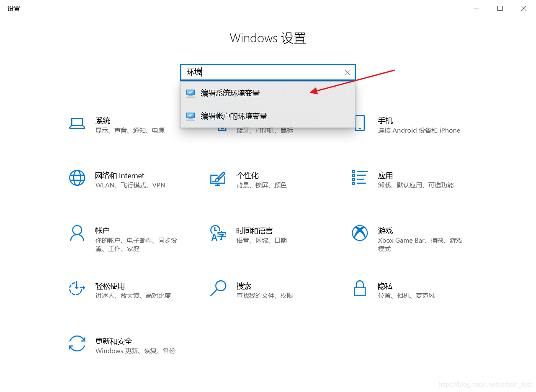
Task: Click icon beside 编辑系统环境变量 result
Action: tap(191, 93)
